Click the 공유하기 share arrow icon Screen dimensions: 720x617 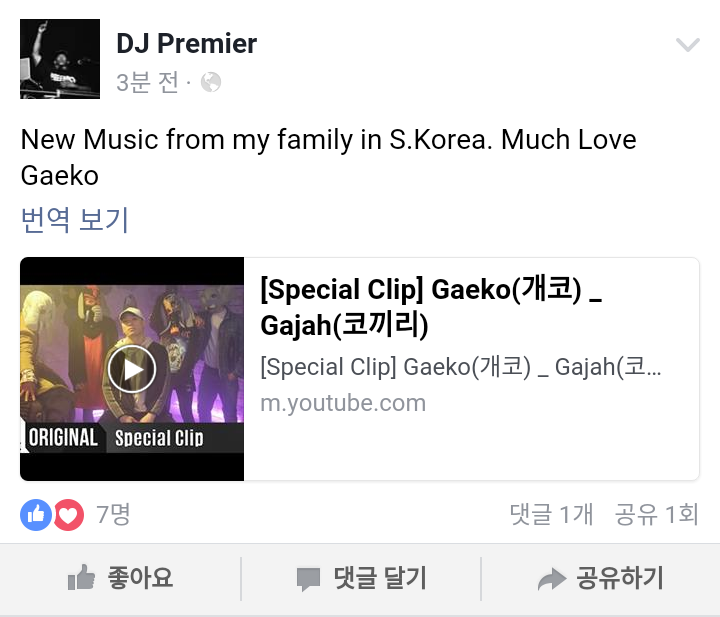tap(551, 578)
